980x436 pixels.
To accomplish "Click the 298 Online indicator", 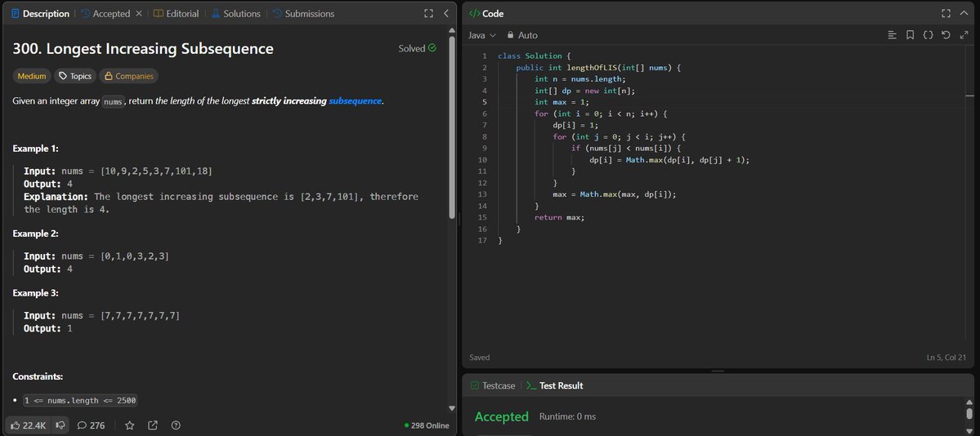I will [x=427, y=425].
